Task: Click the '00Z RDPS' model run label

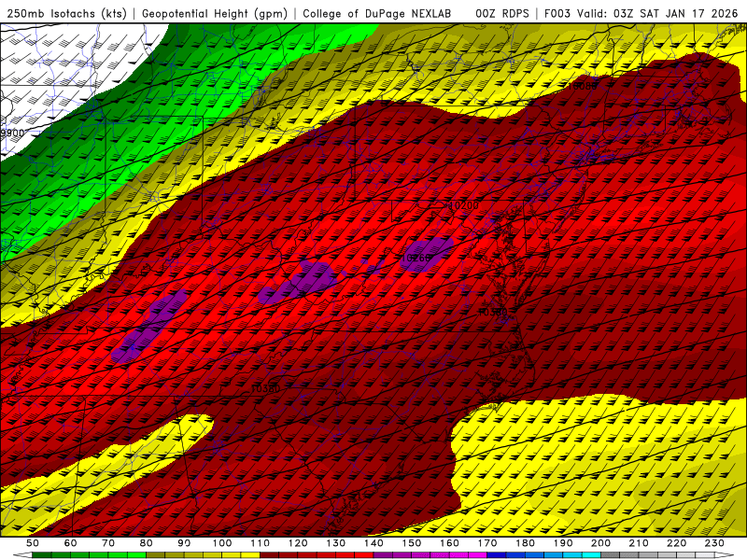Action: [x=502, y=14]
